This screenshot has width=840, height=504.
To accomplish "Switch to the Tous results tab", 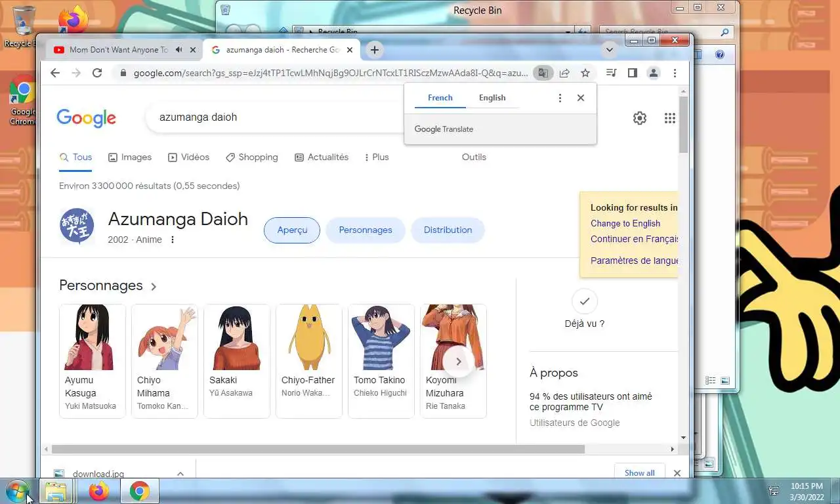I will click(75, 157).
